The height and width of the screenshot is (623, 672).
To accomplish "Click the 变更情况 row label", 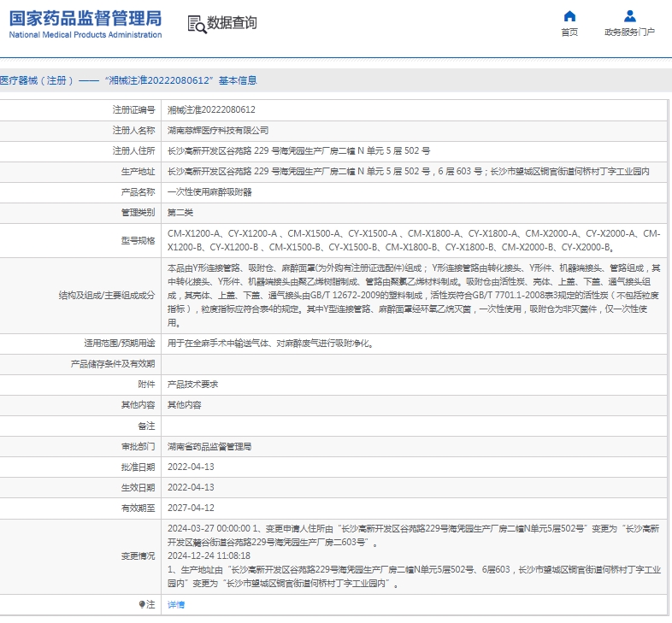I will (x=138, y=556).
